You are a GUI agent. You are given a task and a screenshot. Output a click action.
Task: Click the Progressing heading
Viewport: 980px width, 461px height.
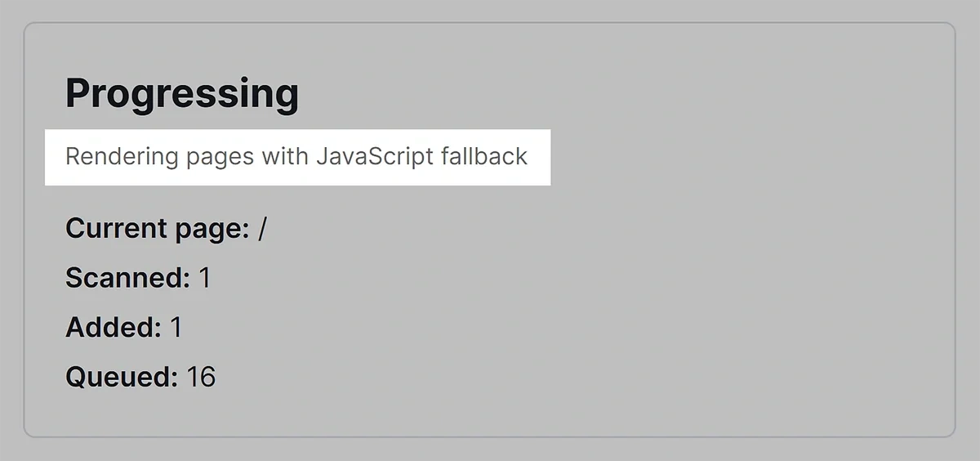(182, 94)
